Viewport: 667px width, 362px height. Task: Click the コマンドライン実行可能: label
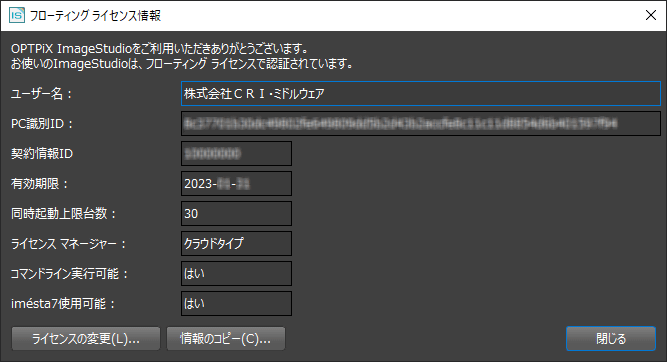click(x=69, y=274)
